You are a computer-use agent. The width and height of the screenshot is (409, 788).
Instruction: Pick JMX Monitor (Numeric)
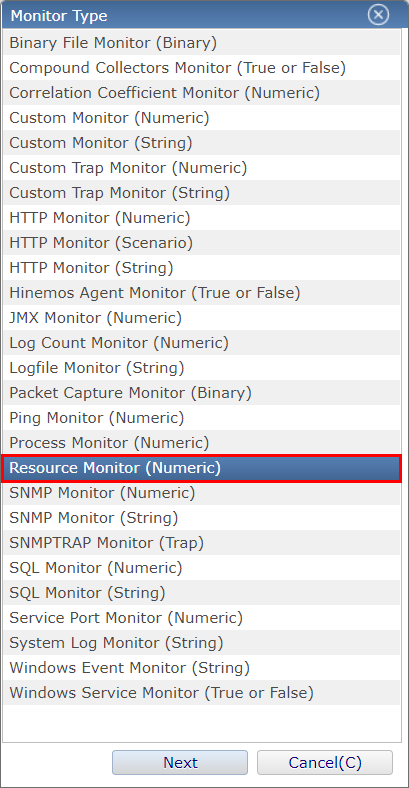click(201, 318)
